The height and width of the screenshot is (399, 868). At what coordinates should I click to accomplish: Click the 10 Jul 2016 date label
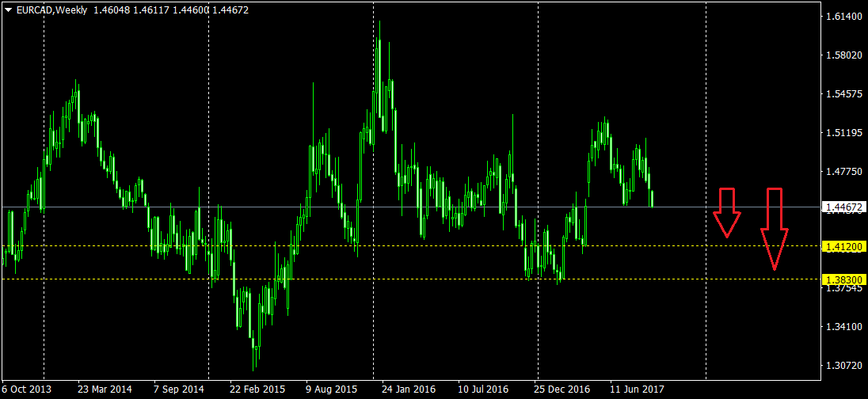pos(484,389)
